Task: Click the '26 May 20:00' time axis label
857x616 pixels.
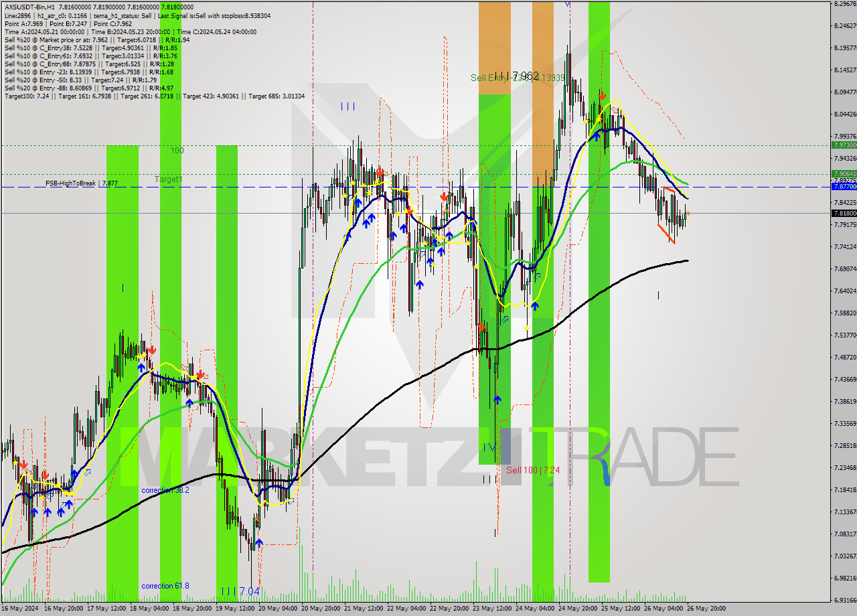Action: tap(708, 609)
